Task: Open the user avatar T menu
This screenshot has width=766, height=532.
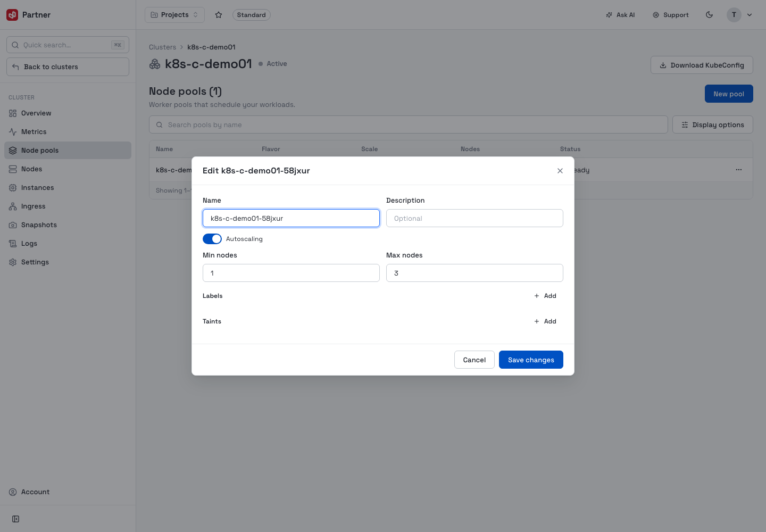Action: [x=734, y=15]
